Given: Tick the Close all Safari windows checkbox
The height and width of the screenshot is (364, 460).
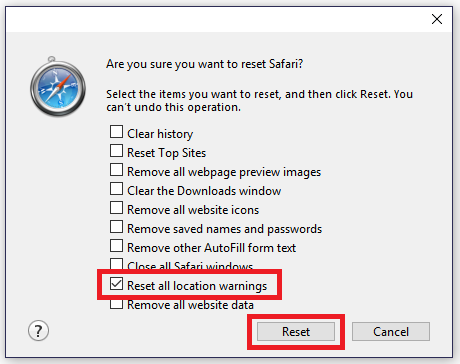Looking at the screenshot, I should (116, 263).
